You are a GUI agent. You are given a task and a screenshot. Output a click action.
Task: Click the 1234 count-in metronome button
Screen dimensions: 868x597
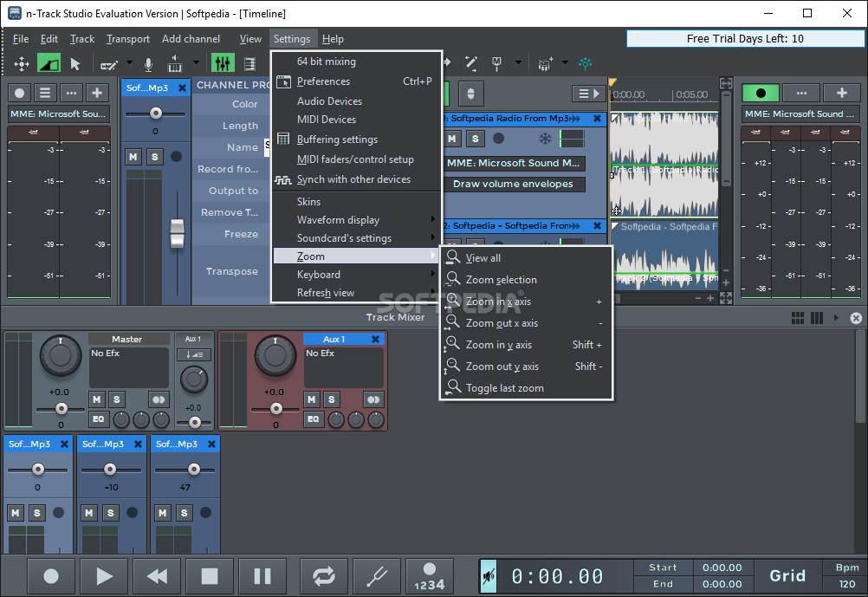[430, 576]
